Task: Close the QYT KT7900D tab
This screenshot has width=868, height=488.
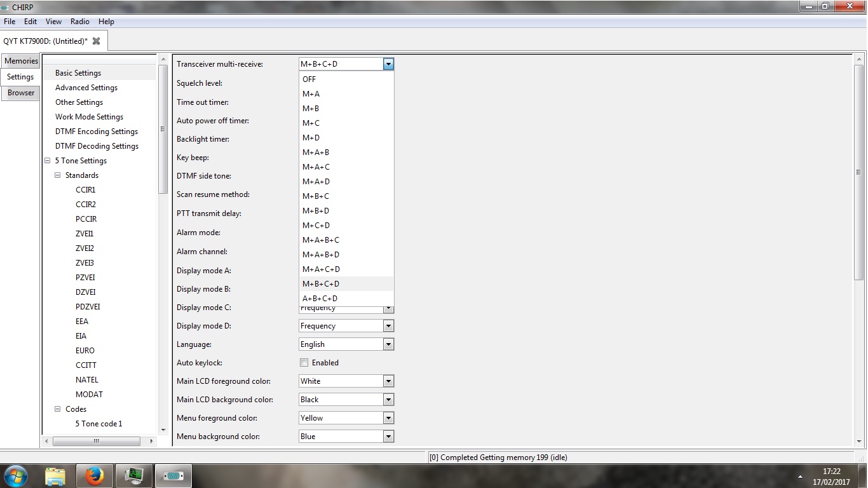Action: click(96, 41)
